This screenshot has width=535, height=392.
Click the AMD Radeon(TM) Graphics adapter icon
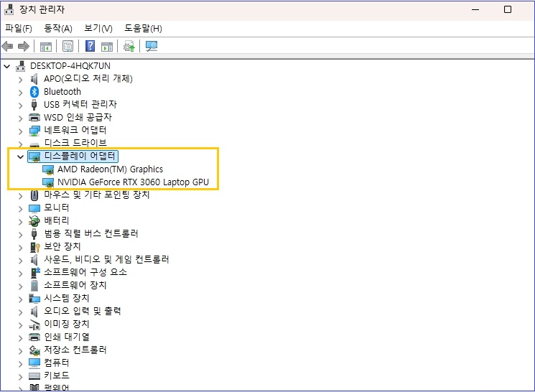(48, 169)
